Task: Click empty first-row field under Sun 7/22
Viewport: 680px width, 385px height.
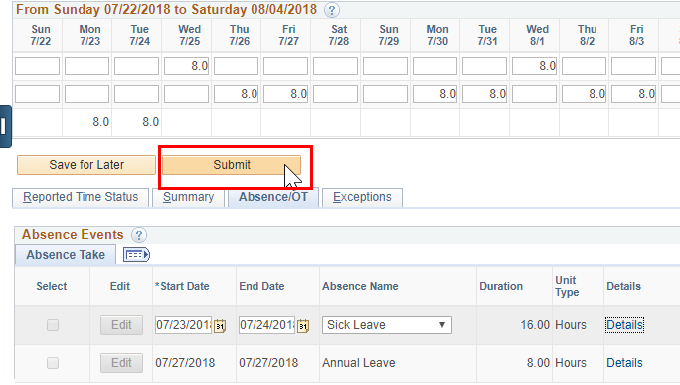Action: [x=37, y=66]
